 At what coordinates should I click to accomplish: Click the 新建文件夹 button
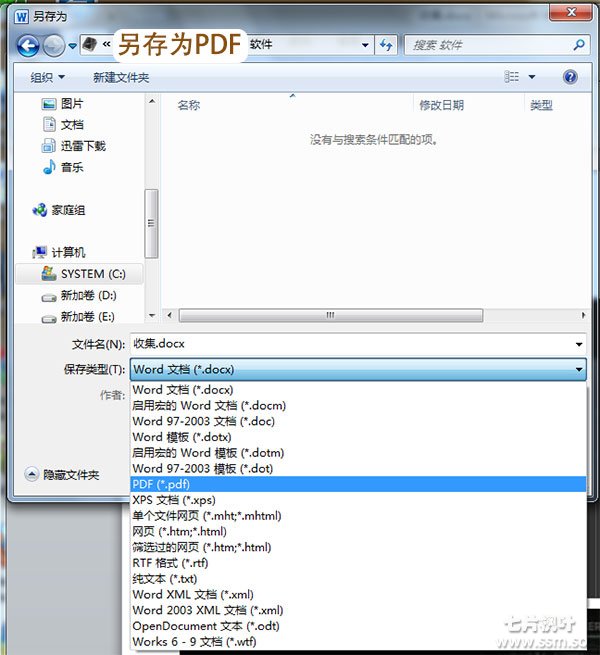click(x=120, y=77)
